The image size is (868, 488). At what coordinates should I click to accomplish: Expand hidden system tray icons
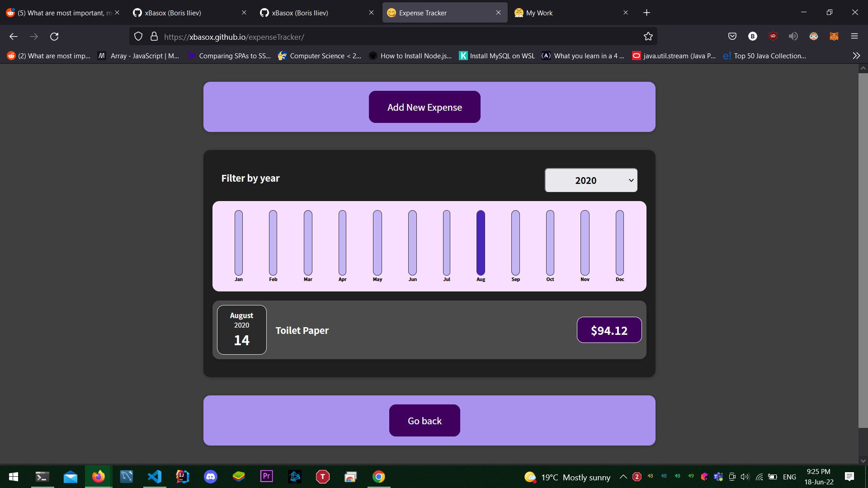click(x=623, y=477)
